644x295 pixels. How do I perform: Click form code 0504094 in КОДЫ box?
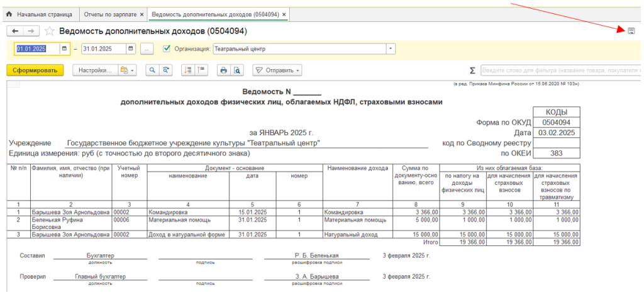click(556, 123)
